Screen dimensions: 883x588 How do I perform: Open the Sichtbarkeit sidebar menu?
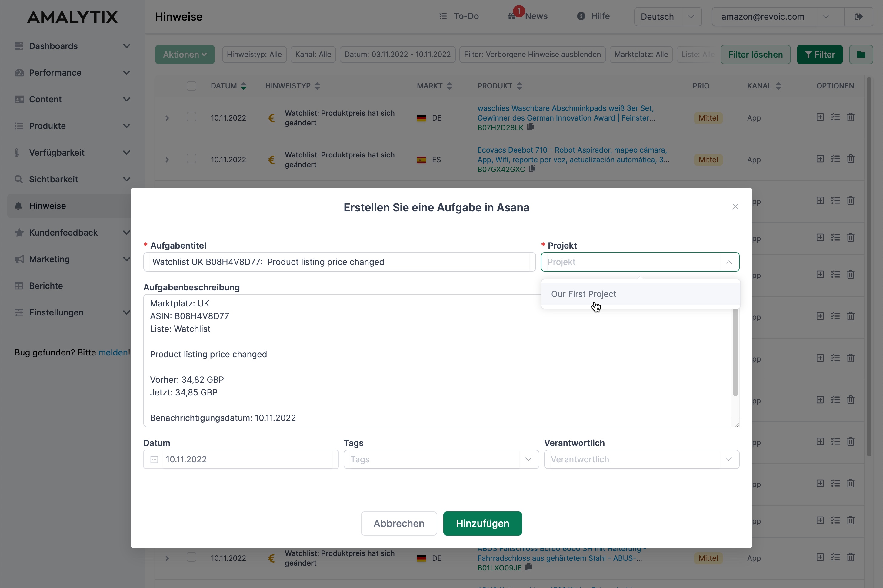[72, 179]
